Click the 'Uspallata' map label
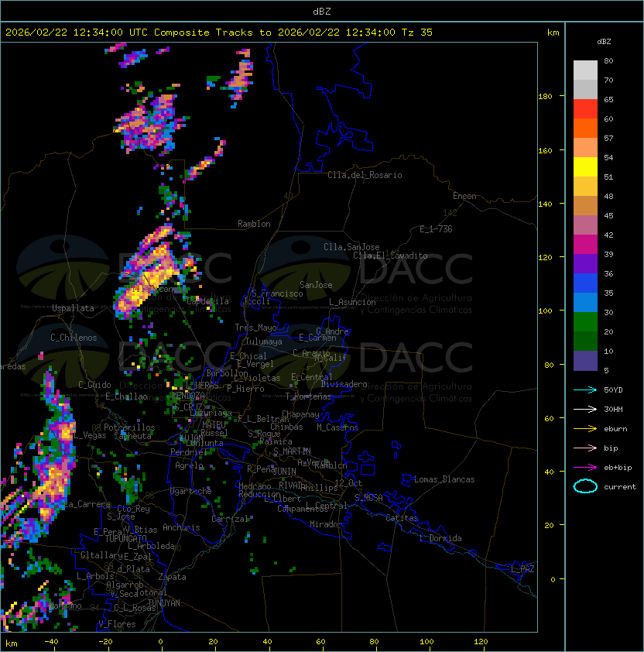Image resolution: width=644 pixels, height=652 pixels. point(73,308)
